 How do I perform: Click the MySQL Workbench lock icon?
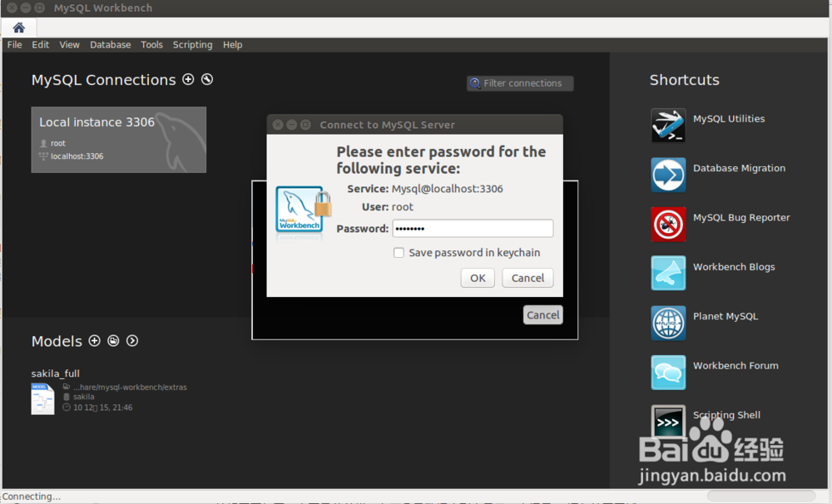(303, 210)
